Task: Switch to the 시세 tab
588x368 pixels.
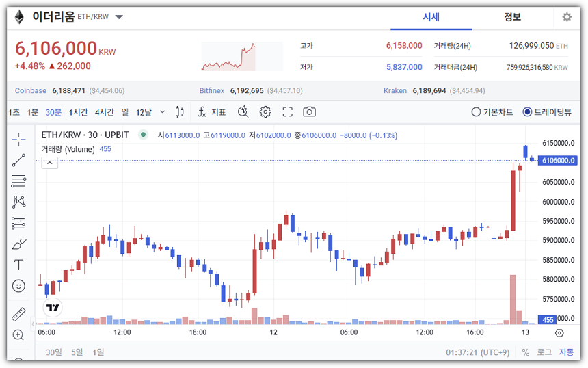Action: coord(431,17)
